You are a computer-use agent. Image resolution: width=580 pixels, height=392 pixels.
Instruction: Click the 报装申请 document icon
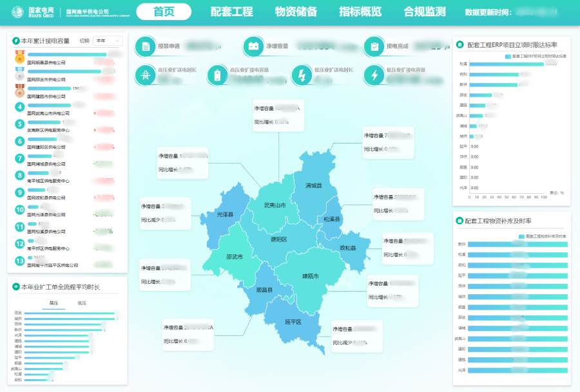[146, 46]
